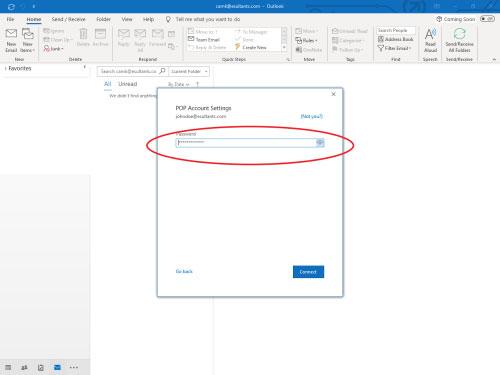Select the Create New quick step
Screen dimensions: 500x375
point(251,47)
